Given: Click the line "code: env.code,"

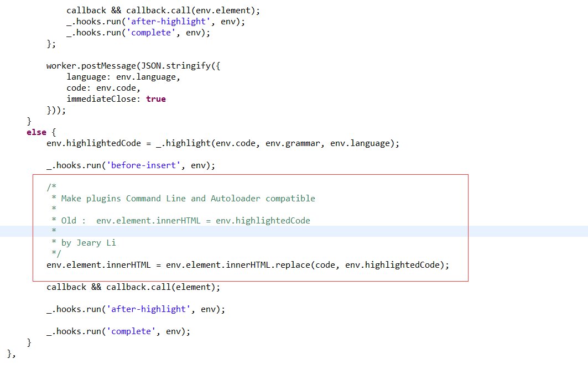Looking at the screenshot, I should pos(103,88).
